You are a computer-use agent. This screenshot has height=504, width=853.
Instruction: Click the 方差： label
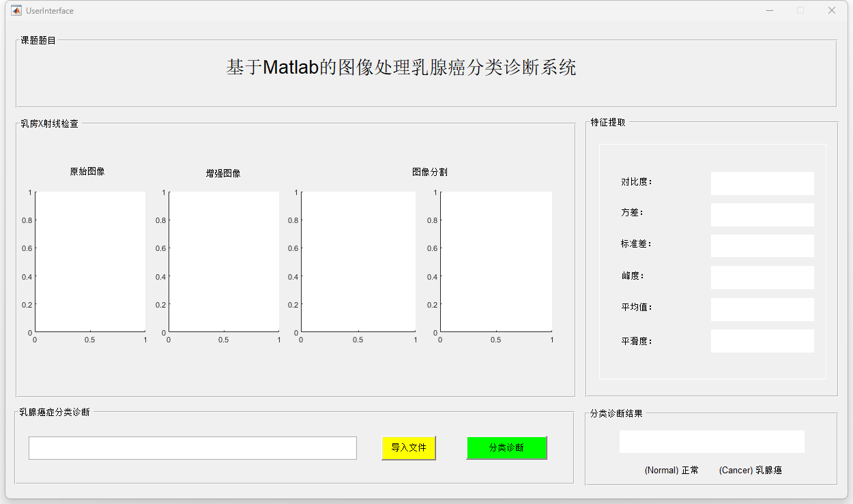633,213
